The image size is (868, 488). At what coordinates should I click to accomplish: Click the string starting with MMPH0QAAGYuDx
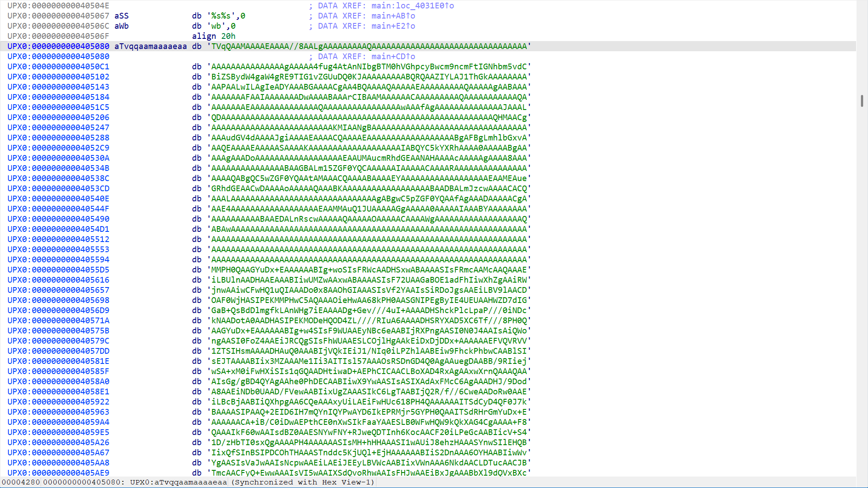tap(369, 270)
